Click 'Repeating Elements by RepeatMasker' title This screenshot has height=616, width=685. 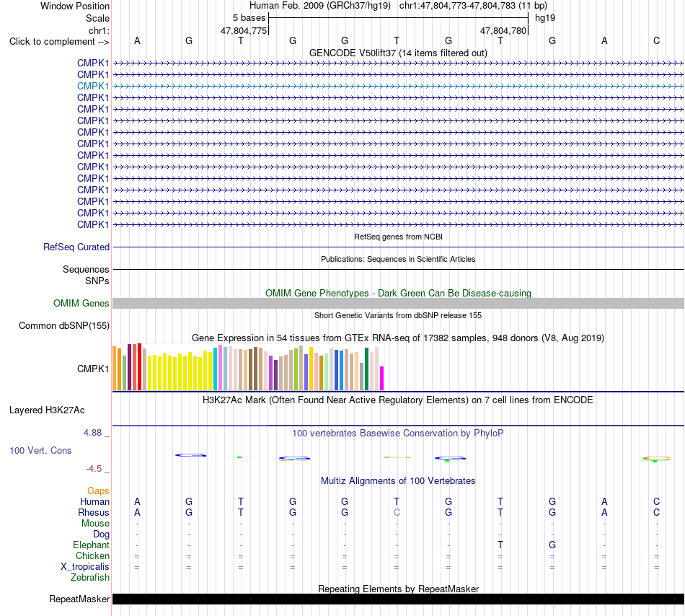pos(398,589)
